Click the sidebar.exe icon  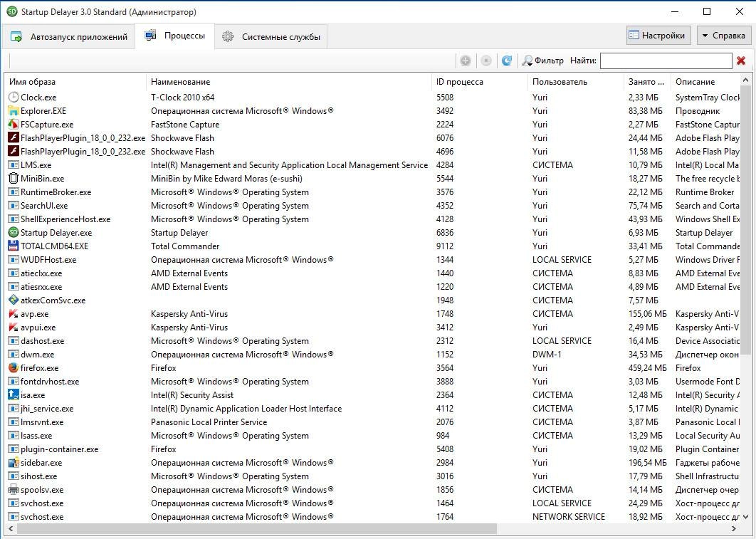tap(14, 462)
